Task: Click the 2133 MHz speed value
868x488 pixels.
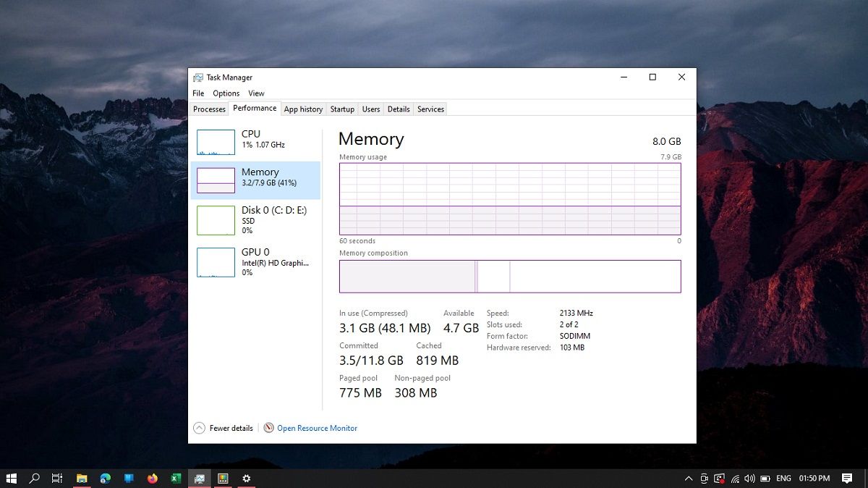Action: pos(576,313)
